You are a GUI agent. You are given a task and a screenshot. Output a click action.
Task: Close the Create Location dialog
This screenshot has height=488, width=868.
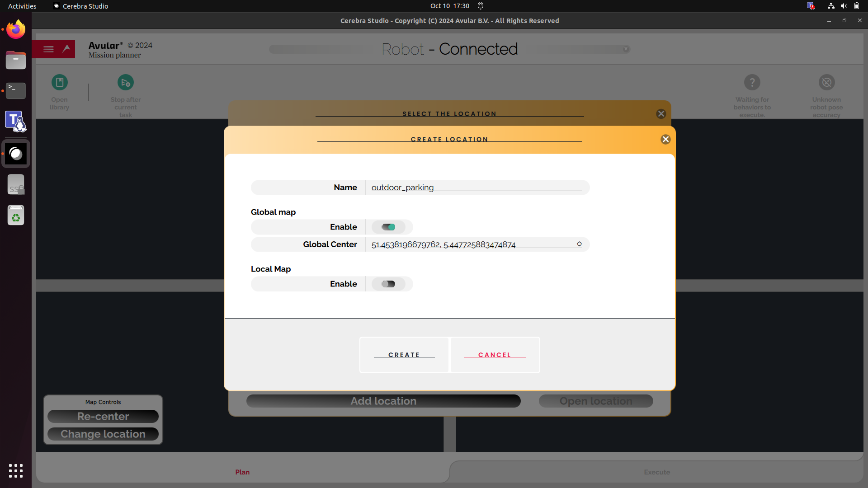(x=665, y=139)
